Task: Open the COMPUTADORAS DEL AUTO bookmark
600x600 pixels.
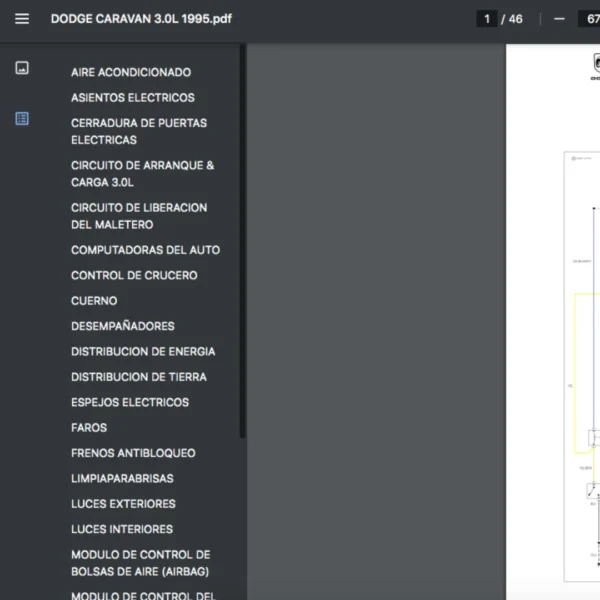Action: pyautogui.click(x=145, y=250)
